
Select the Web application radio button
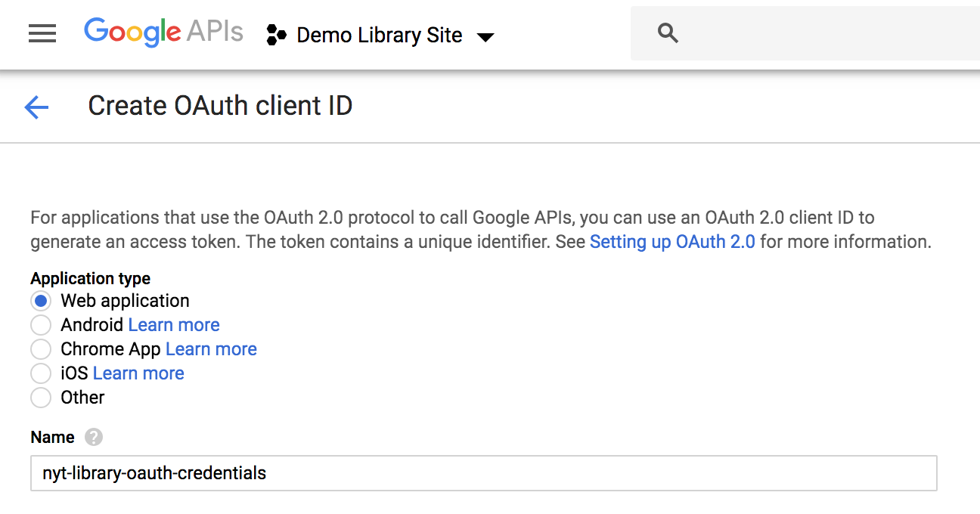coord(41,301)
